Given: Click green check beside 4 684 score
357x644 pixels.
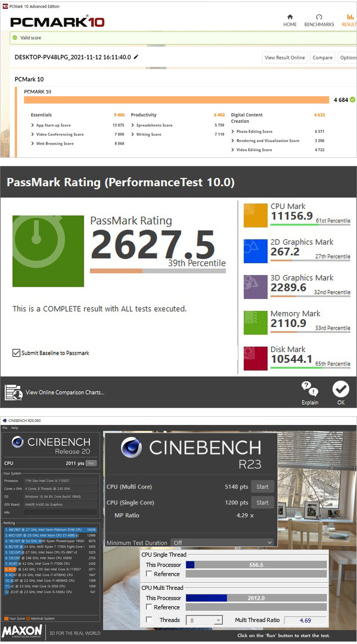Looking at the screenshot, I should pyautogui.click(x=352, y=100).
